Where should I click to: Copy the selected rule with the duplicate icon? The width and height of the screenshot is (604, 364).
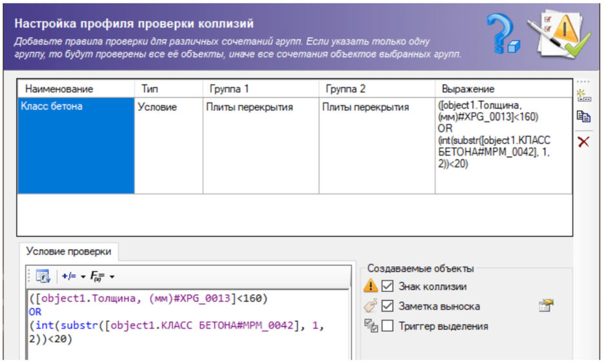[x=583, y=117]
